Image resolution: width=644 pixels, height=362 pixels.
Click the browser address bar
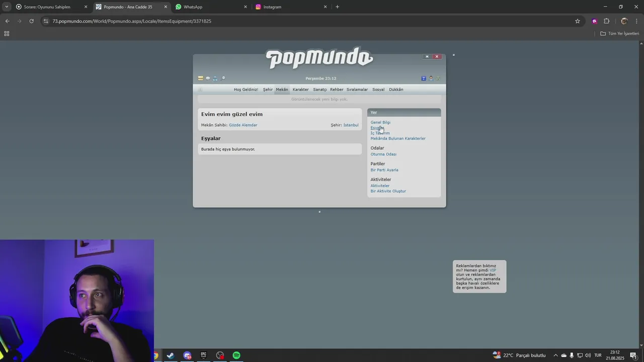tap(312, 21)
